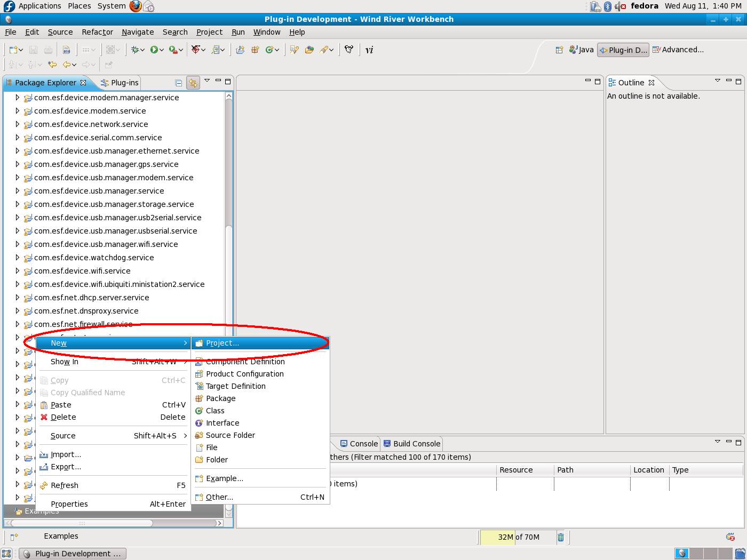Click the Last Edit Location arrow icon
This screenshot has height=560, width=747.
52,65
